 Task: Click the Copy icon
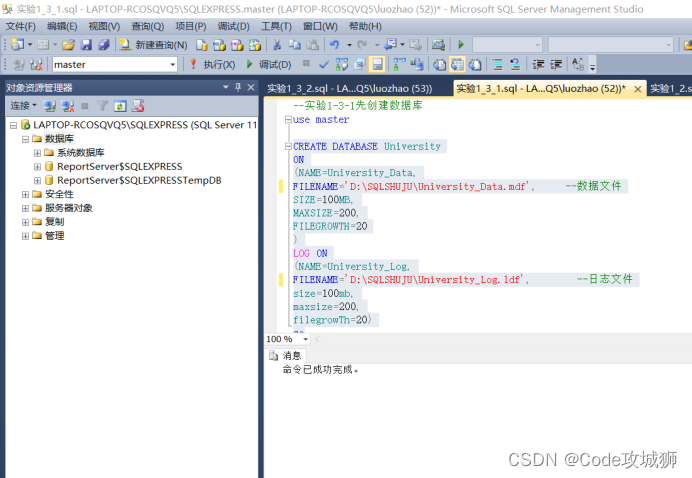pyautogui.click(x=295, y=45)
